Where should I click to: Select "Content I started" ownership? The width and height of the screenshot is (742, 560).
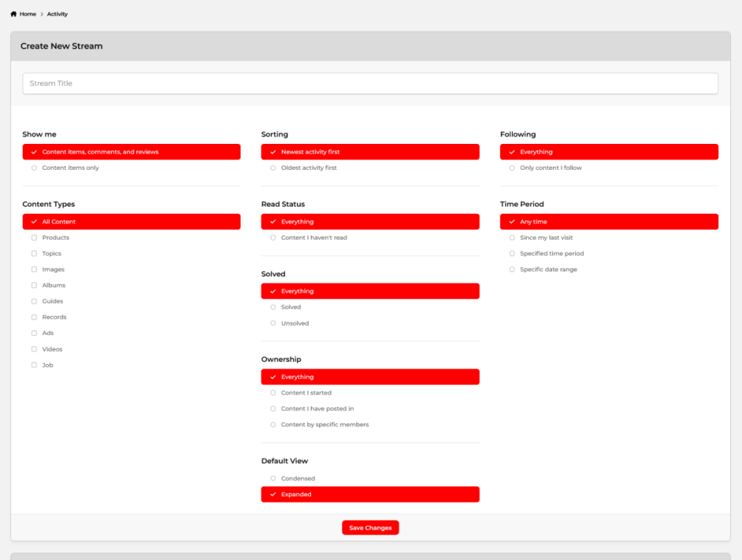point(305,392)
